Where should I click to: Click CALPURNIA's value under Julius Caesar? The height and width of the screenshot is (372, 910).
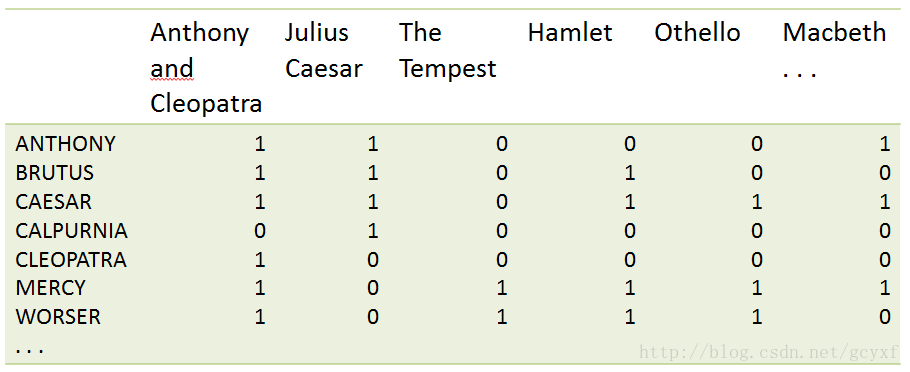coord(373,231)
